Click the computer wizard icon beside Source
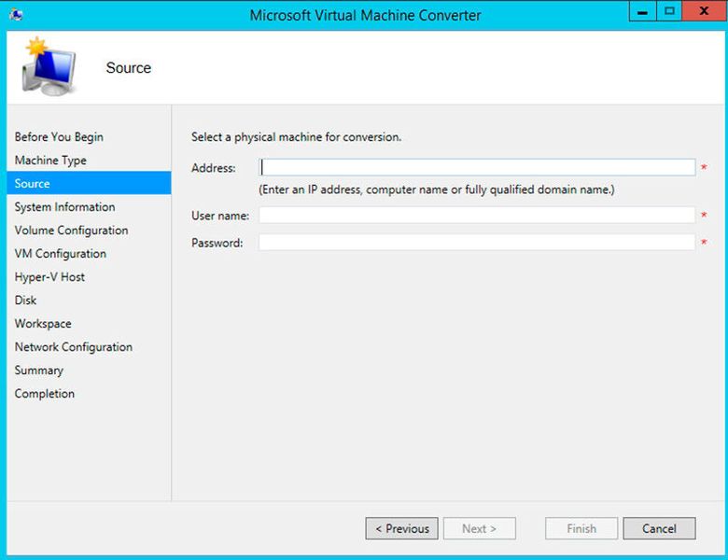 click(x=49, y=66)
